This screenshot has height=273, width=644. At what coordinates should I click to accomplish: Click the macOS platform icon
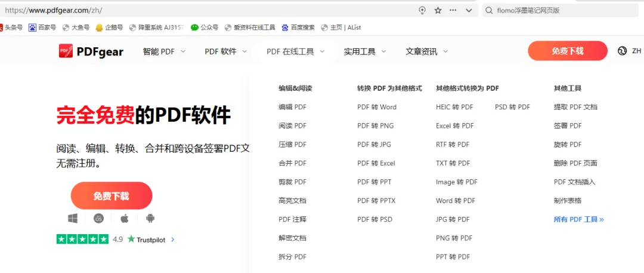(98, 219)
